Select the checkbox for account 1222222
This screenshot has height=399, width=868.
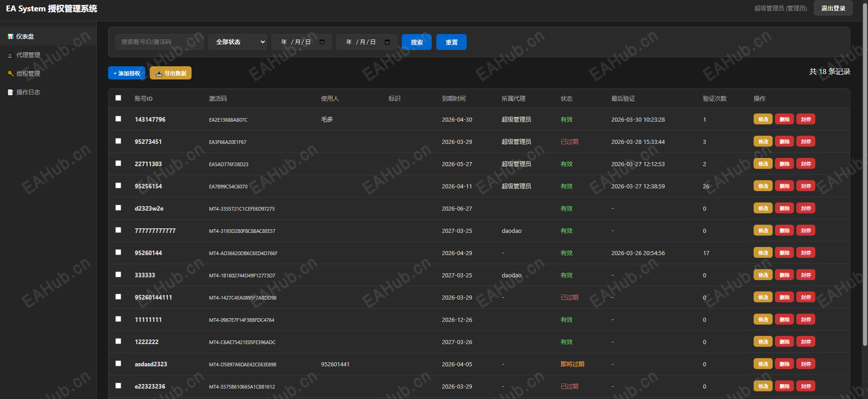coord(118,341)
